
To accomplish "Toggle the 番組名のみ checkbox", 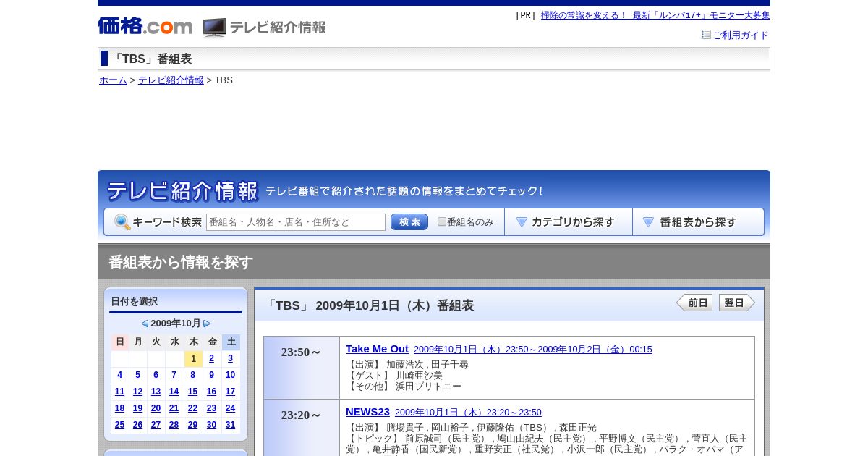I will coord(442,221).
